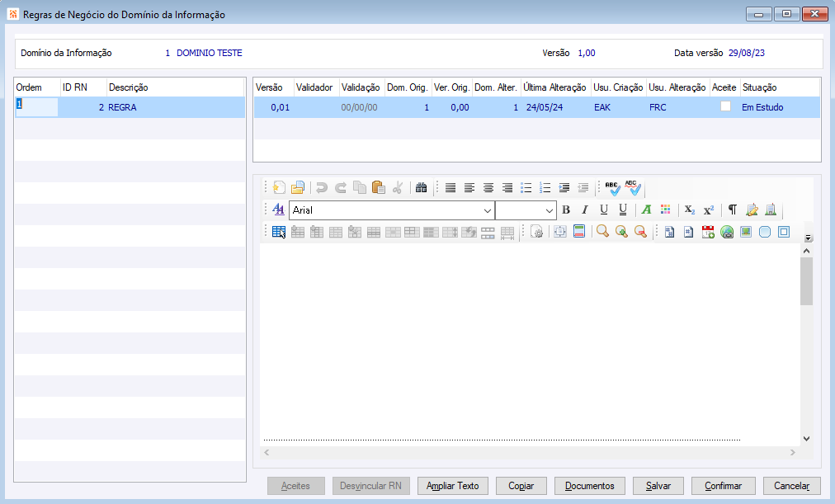Center the text in the editor

tap(488, 187)
